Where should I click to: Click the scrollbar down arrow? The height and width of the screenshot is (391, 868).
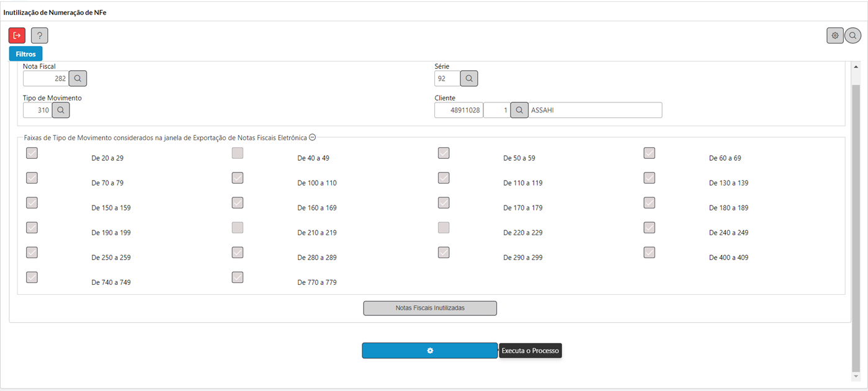pyautogui.click(x=856, y=377)
